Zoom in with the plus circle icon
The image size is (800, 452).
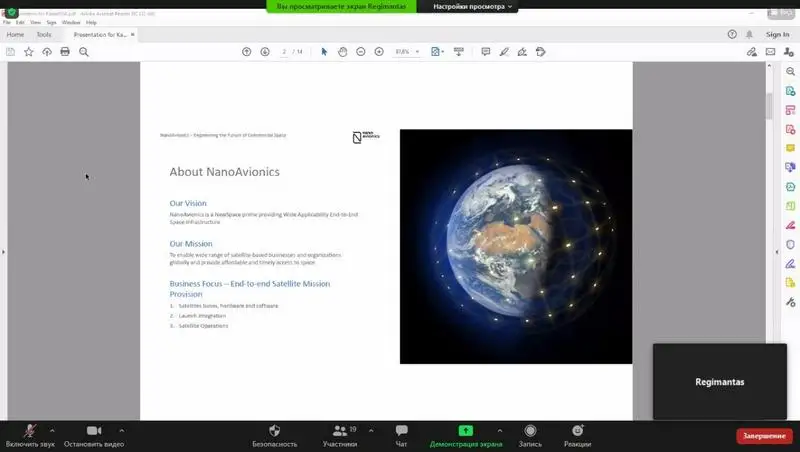point(379,52)
